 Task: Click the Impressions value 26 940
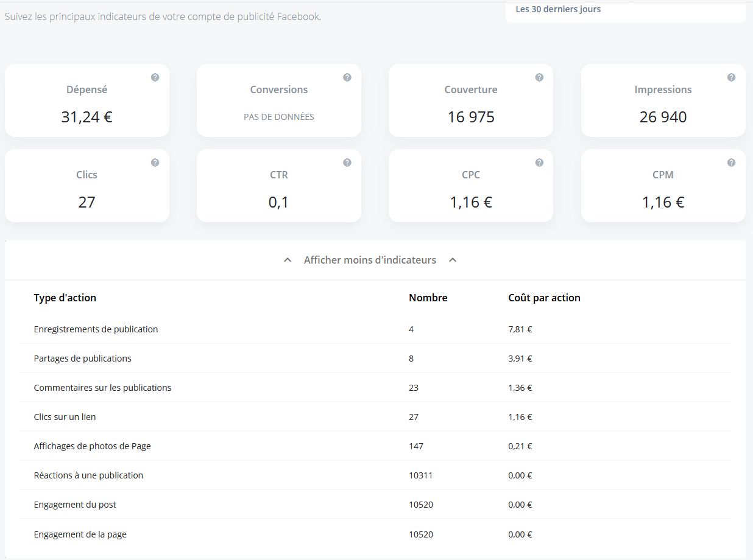[663, 117]
